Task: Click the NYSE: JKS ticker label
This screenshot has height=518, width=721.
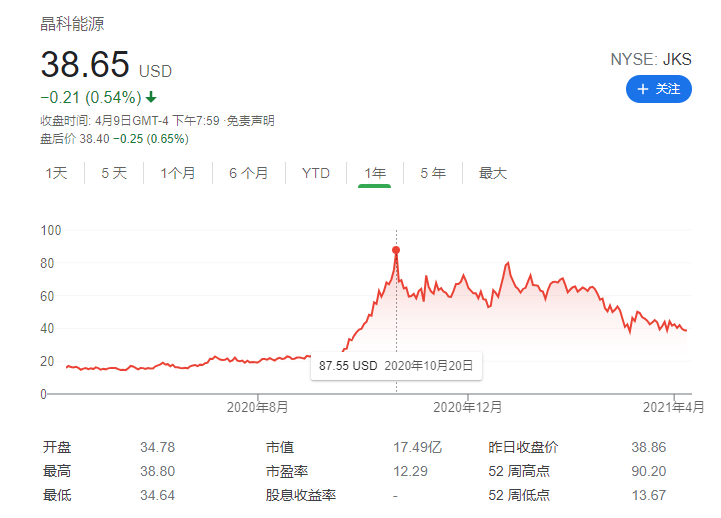Action: pos(651,59)
